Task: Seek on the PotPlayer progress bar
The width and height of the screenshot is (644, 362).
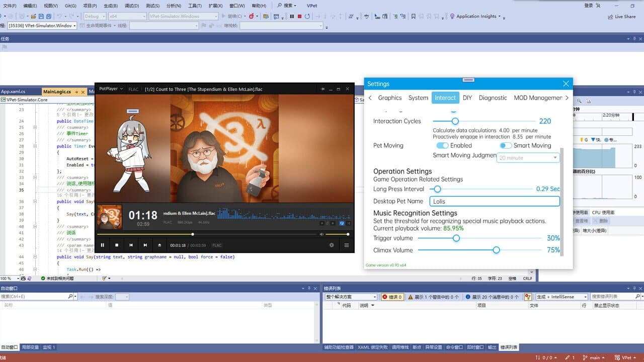Action: click(207, 234)
